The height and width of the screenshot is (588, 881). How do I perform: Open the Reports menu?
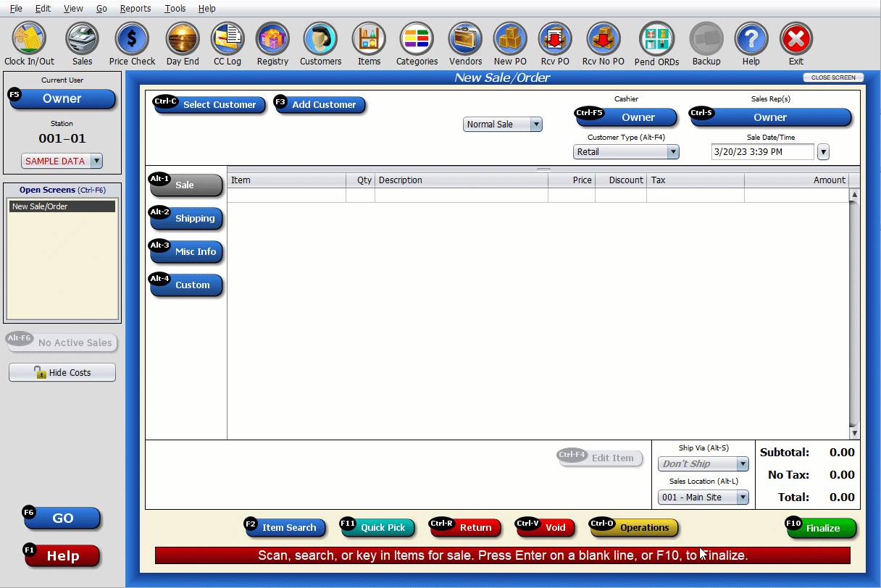pyautogui.click(x=135, y=8)
